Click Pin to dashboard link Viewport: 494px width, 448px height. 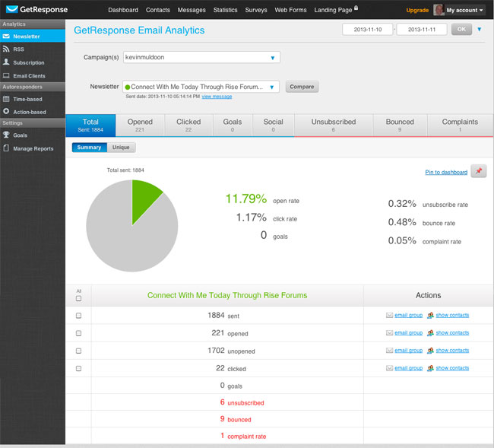[x=446, y=172]
